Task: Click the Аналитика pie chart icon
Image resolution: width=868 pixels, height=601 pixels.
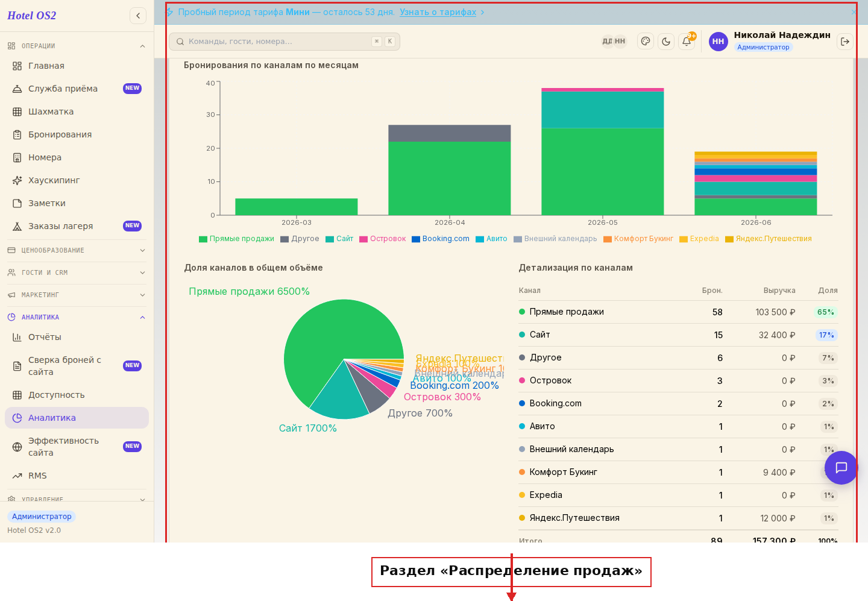Action: (x=17, y=418)
